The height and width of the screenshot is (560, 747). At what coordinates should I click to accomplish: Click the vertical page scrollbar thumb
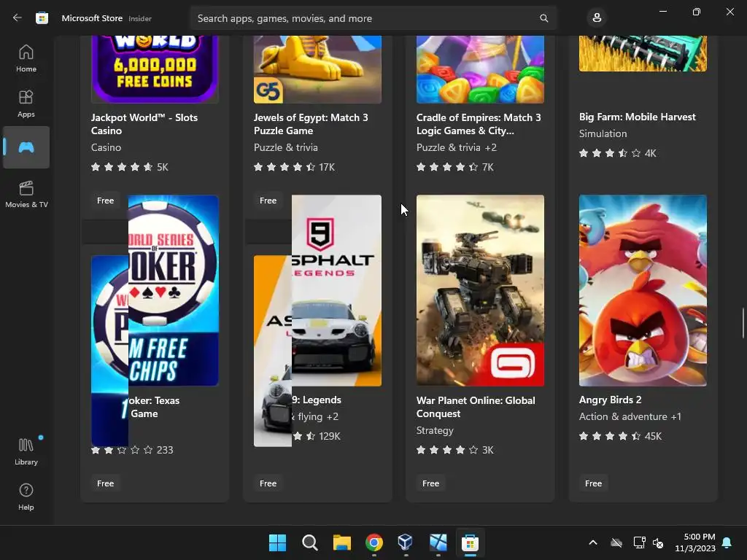[x=743, y=323]
